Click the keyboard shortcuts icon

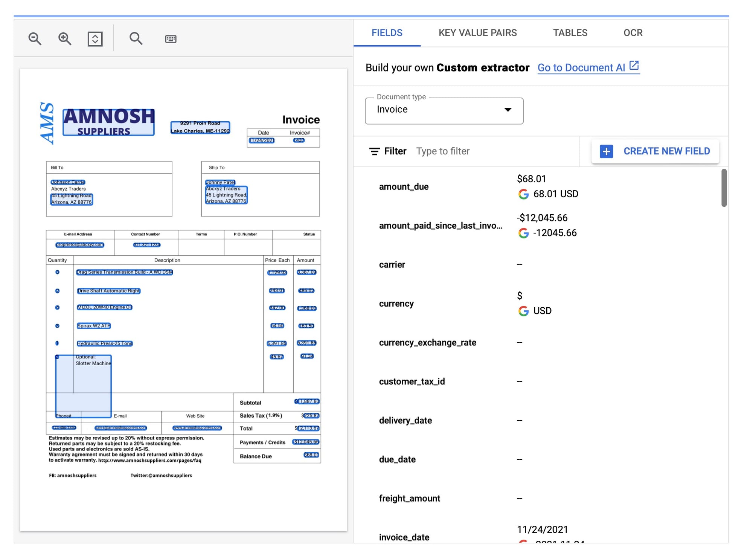pyautogui.click(x=171, y=39)
